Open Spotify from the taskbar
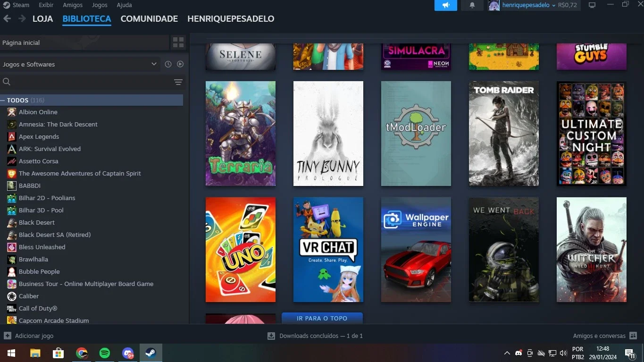Viewport: 644px width, 362px height. [105, 353]
